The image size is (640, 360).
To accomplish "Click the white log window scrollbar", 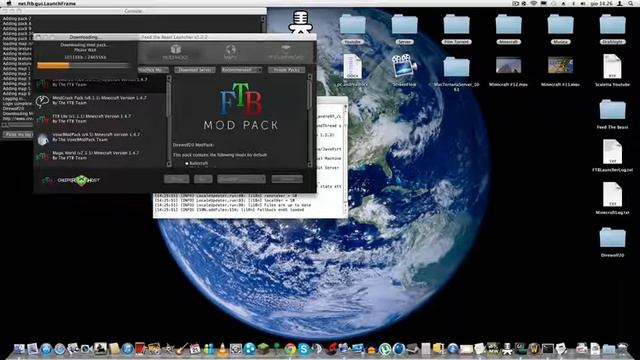I will [345, 159].
